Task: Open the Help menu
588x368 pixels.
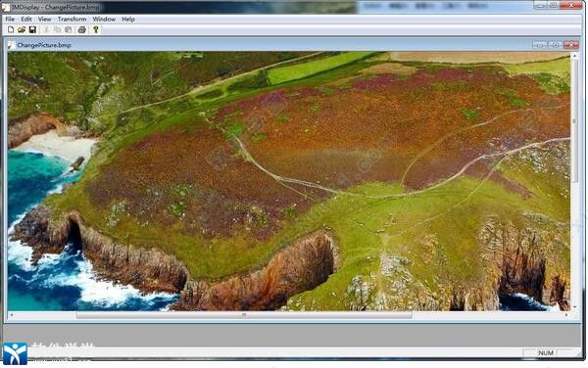Action: click(x=127, y=19)
